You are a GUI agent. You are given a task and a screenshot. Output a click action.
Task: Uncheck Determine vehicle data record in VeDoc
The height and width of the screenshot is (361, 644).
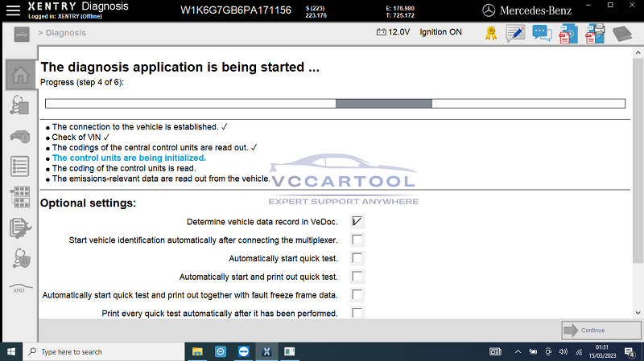[357, 222]
